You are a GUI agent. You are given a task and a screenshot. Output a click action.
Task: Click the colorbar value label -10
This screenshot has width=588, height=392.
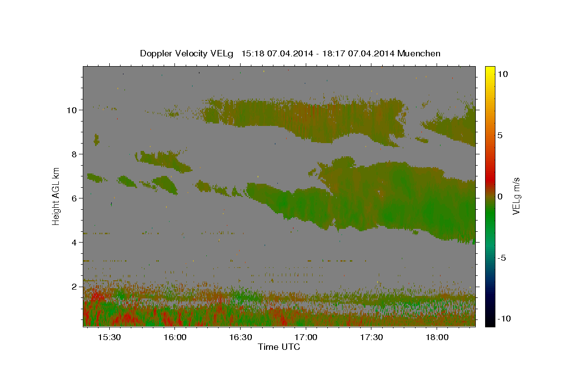(504, 319)
